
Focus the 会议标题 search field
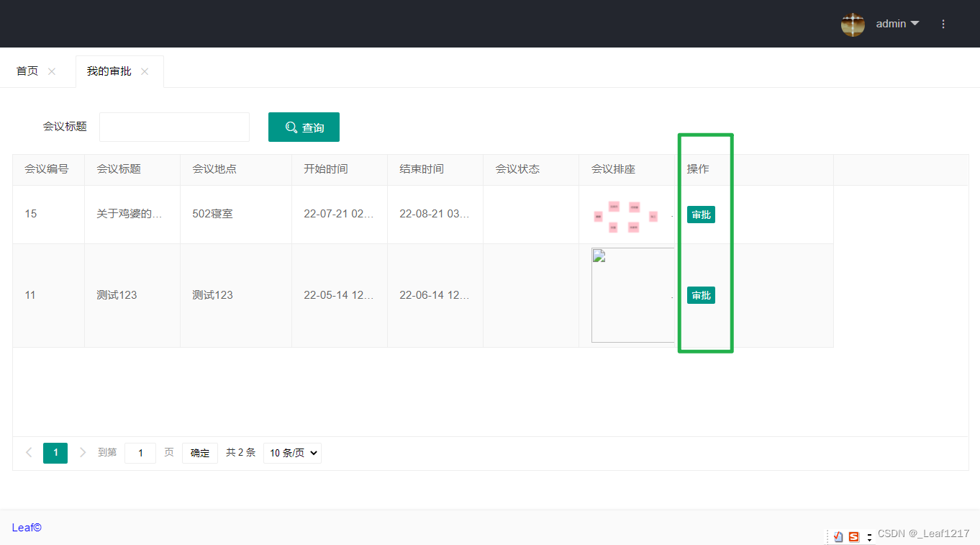(x=174, y=127)
